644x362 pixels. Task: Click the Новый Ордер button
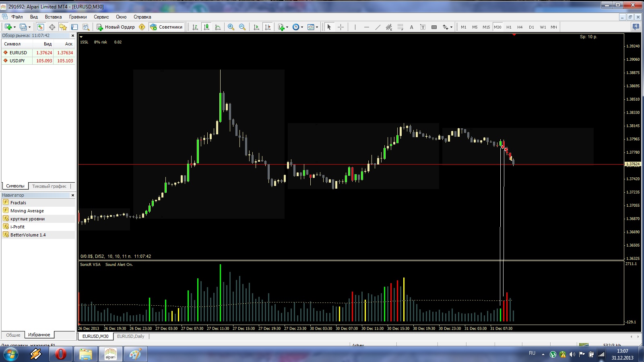tap(116, 27)
